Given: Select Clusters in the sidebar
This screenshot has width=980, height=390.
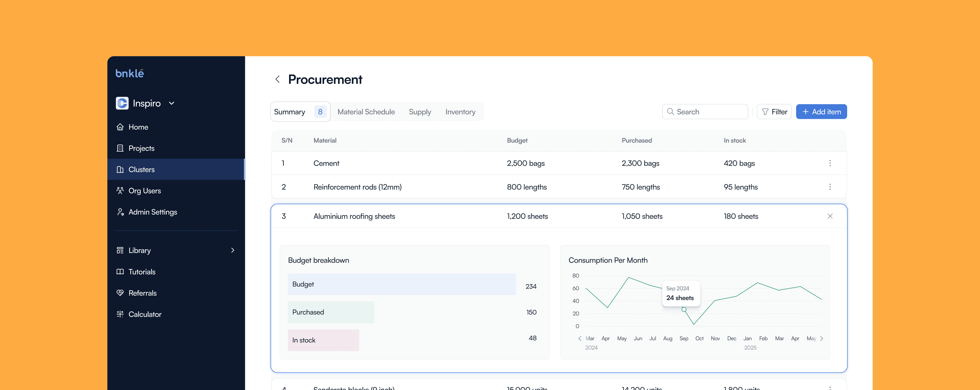Looking at the screenshot, I should [176, 169].
